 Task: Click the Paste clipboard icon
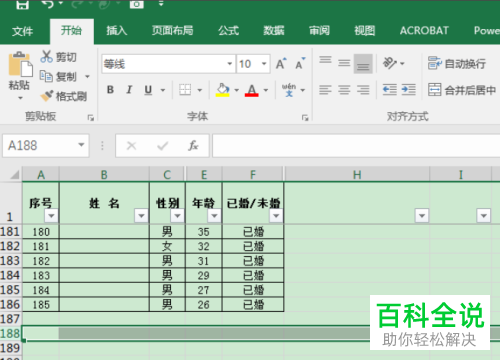[20, 64]
